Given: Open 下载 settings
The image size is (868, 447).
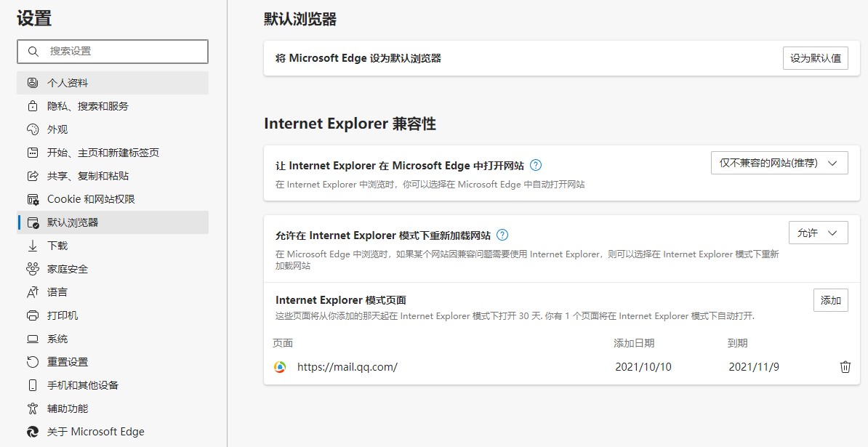Looking at the screenshot, I should [113, 246].
